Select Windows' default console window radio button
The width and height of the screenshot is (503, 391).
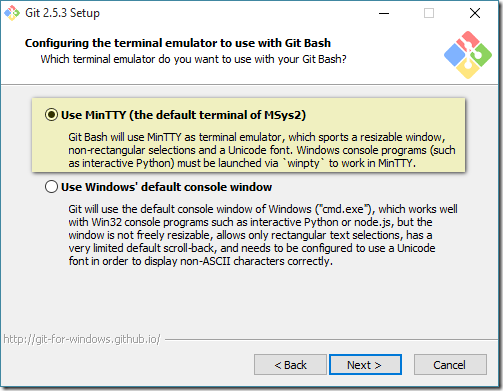(x=51, y=187)
